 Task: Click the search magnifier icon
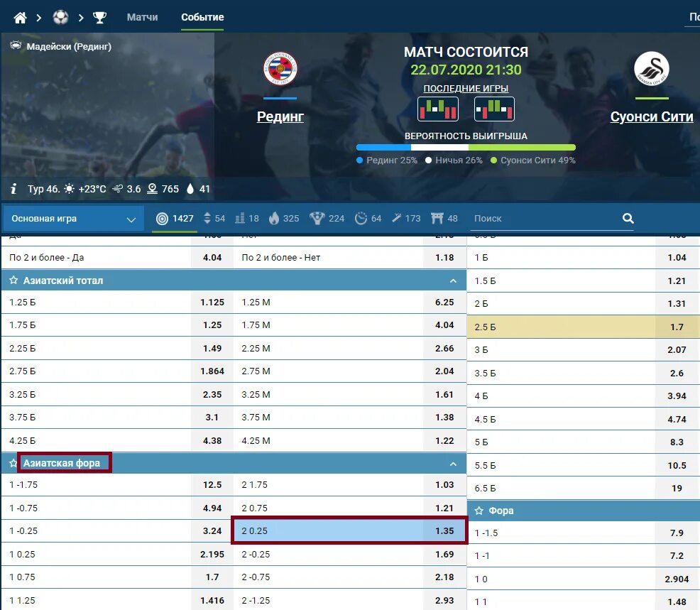[628, 218]
